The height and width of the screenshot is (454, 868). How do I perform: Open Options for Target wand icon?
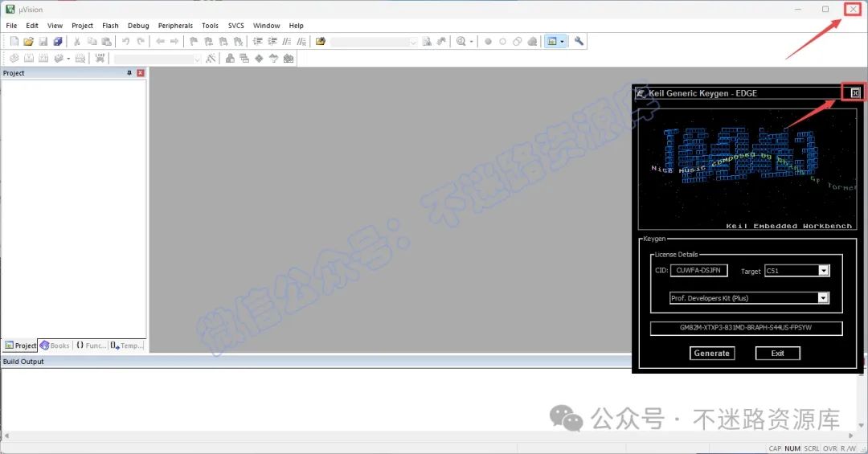tap(211, 58)
